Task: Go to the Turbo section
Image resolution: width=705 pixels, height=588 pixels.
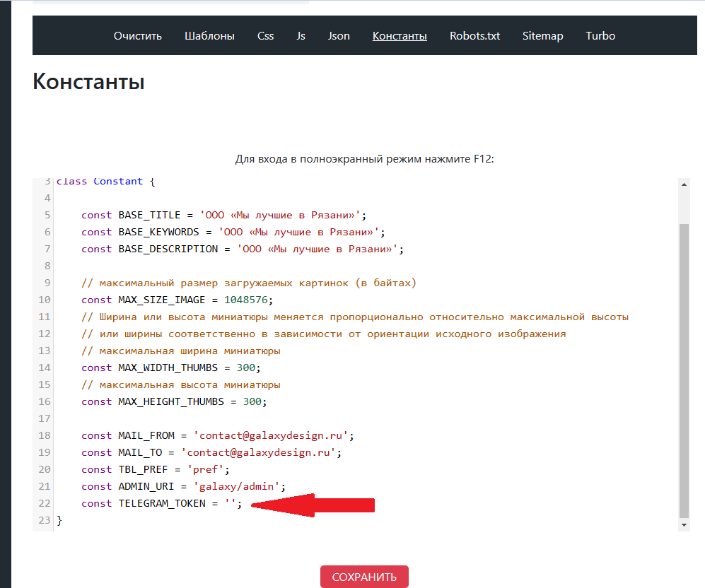Action: coord(600,36)
